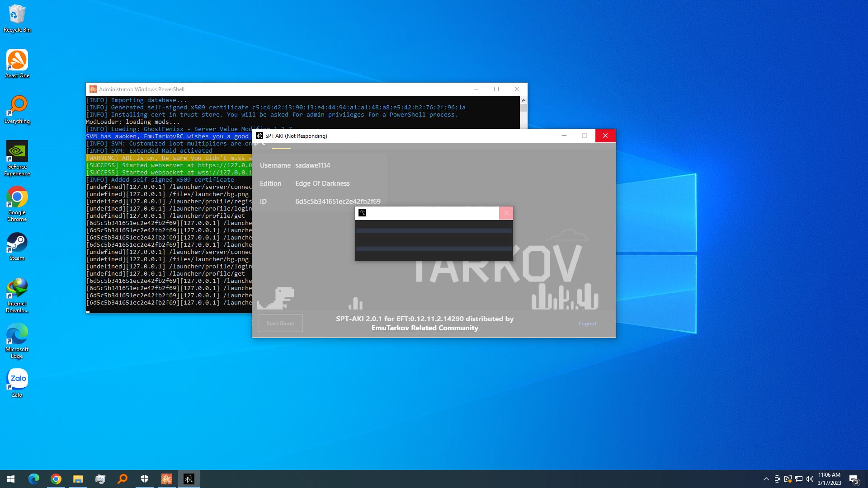Viewport: 868px width, 488px height.
Task: Open the Windows Start menu
Action: pos(11,479)
